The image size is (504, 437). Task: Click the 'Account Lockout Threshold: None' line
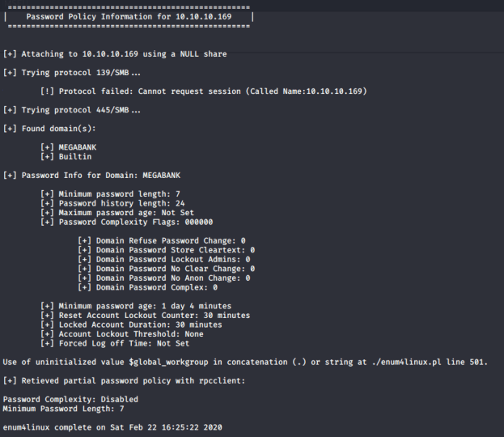[x=121, y=334]
